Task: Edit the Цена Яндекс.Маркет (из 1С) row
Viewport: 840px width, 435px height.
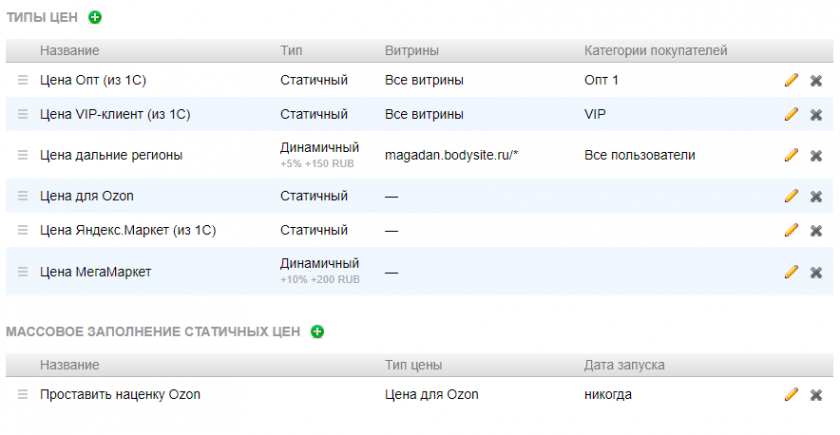Action: click(x=791, y=230)
